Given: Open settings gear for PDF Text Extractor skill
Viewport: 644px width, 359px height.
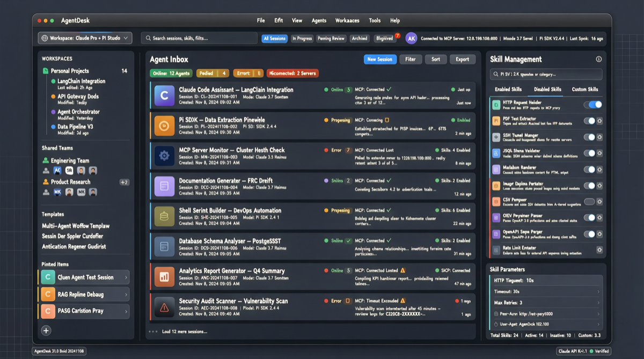Looking at the screenshot, I should pyautogui.click(x=600, y=121).
